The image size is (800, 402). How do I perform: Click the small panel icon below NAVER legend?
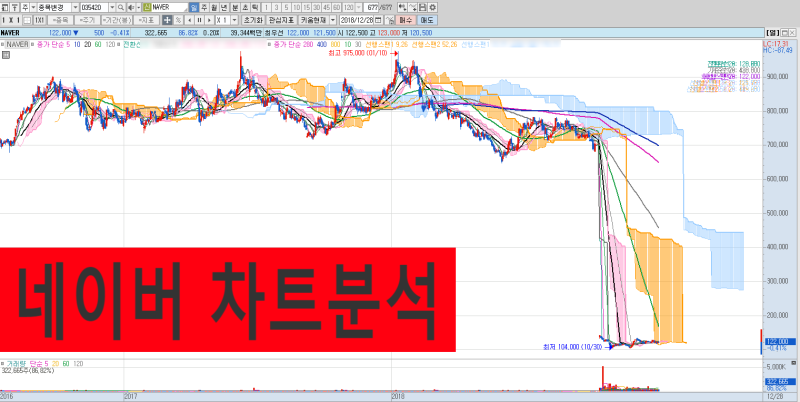click(x=5, y=55)
